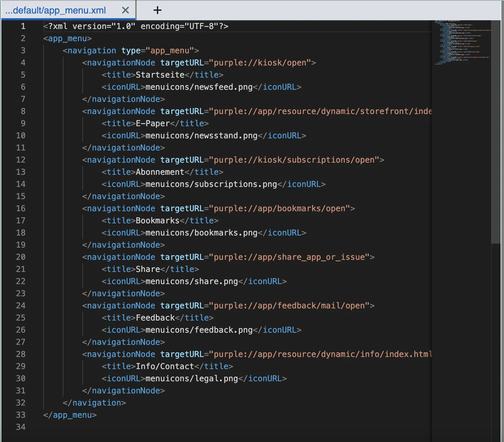Click the purple://kiosk/open URL value
The height and width of the screenshot is (442, 504).
pyautogui.click(x=260, y=63)
